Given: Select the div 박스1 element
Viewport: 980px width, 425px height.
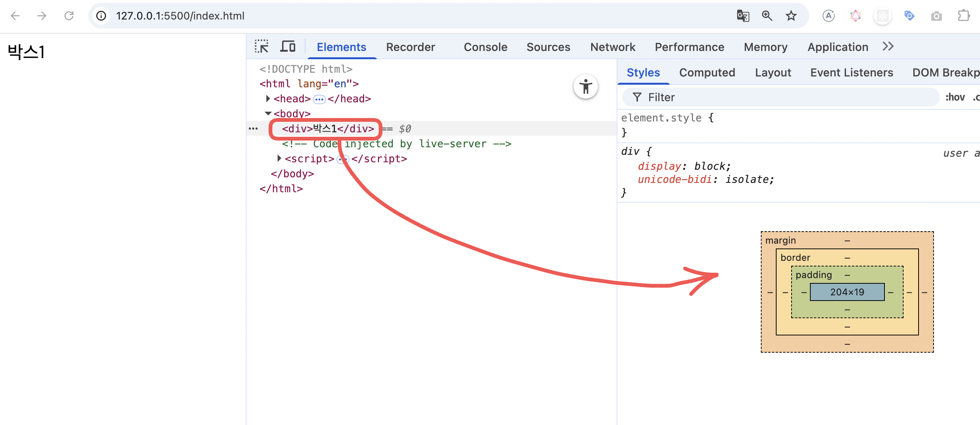Looking at the screenshot, I should [327, 129].
